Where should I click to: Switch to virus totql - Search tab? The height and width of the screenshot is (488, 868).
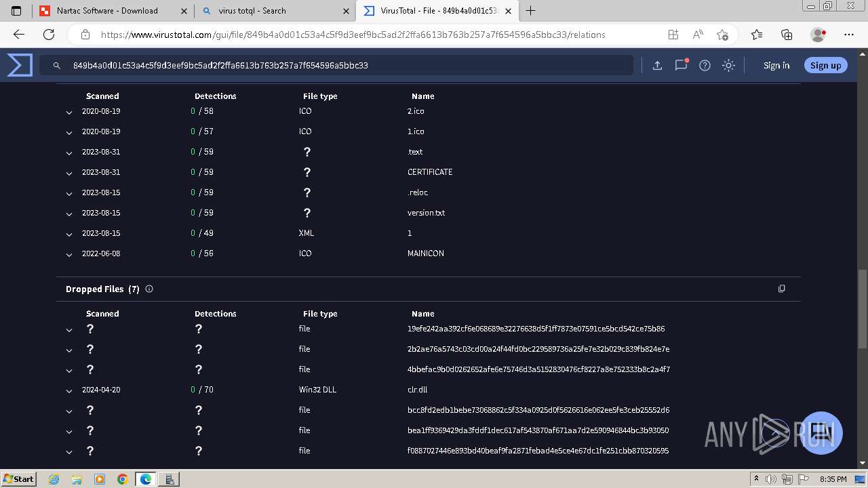275,11
